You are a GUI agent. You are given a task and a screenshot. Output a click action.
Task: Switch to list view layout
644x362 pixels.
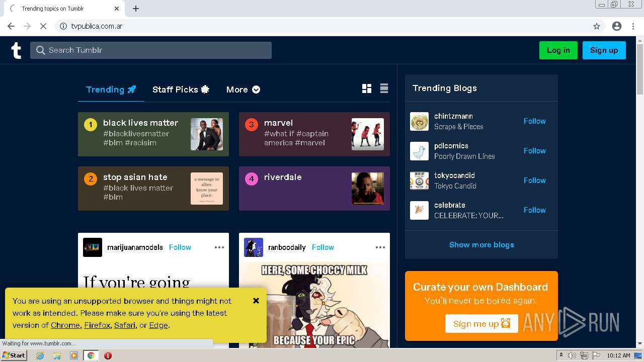[384, 88]
